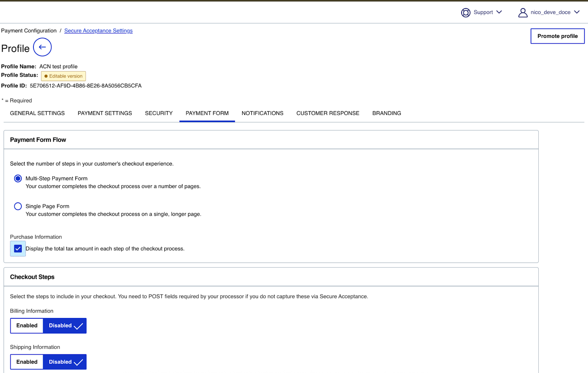Go to the Security tab
Image resolution: width=588 pixels, height=373 pixels.
click(x=159, y=113)
